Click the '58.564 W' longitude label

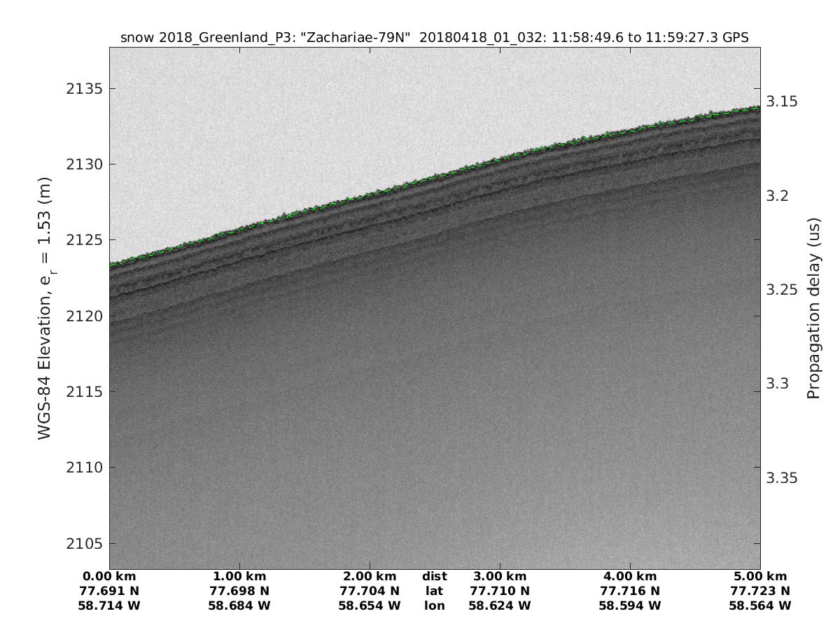(760, 605)
